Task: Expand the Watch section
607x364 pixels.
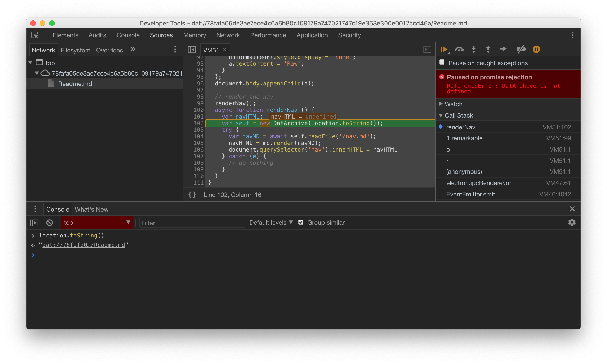Action: pyautogui.click(x=441, y=104)
